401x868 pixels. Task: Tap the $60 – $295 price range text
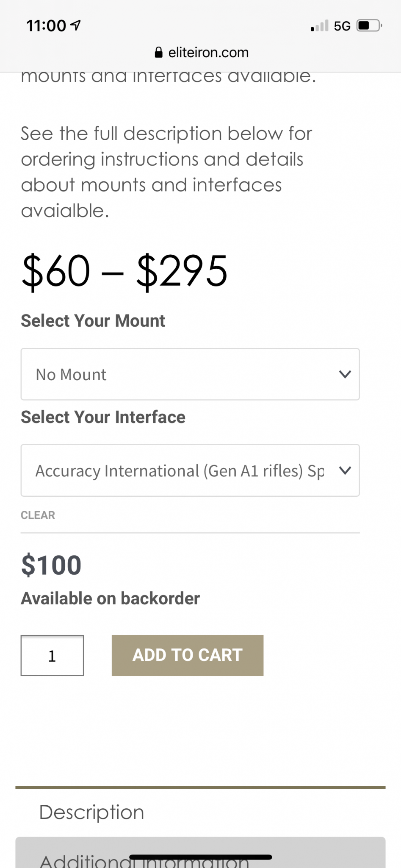pyautogui.click(x=124, y=271)
